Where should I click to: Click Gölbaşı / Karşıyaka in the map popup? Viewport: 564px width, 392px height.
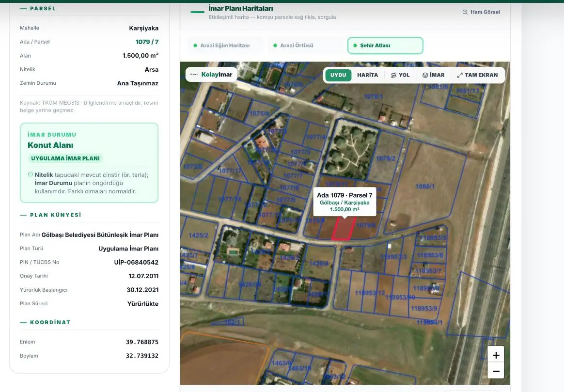[345, 203]
